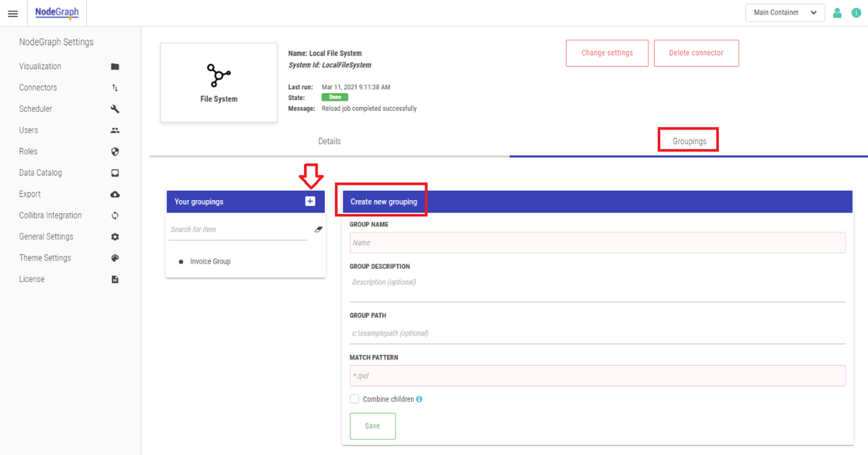Expand the Main Container dropdown

[x=785, y=13]
